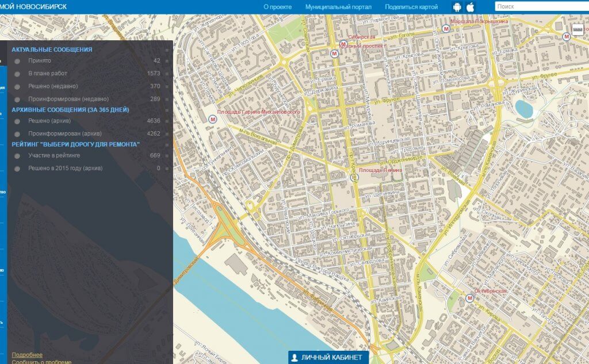Viewport: 589px width, 364px height.
Task: Expand the Рейтинг Выбери дорогу для ремонта header
Action: point(75,144)
